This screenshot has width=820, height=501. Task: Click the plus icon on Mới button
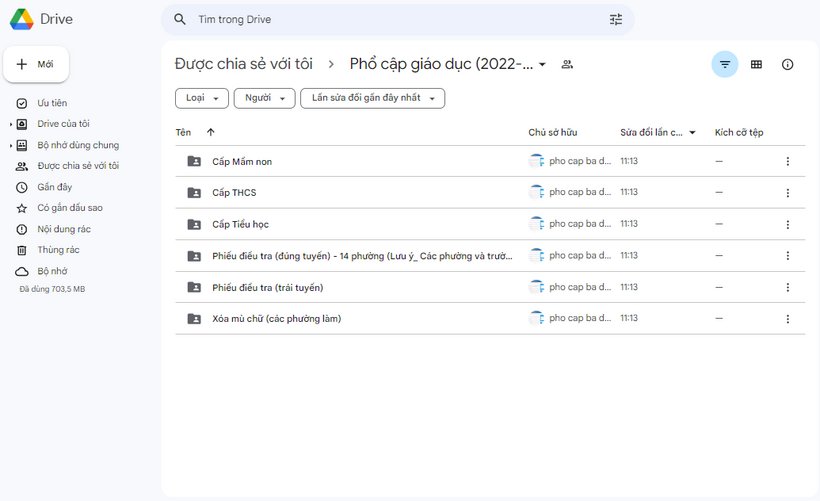[x=21, y=64]
